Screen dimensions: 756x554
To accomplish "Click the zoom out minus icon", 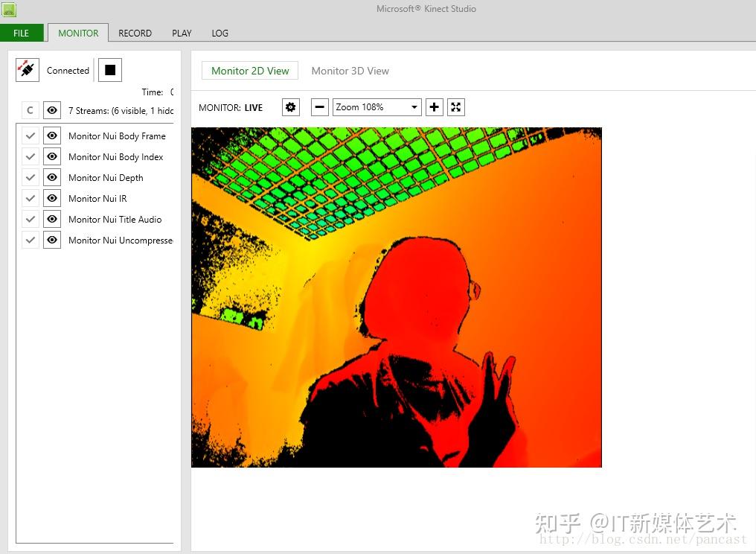I will (319, 107).
